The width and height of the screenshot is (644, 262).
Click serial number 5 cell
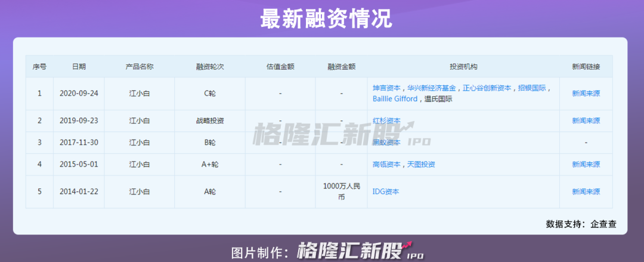click(x=39, y=192)
